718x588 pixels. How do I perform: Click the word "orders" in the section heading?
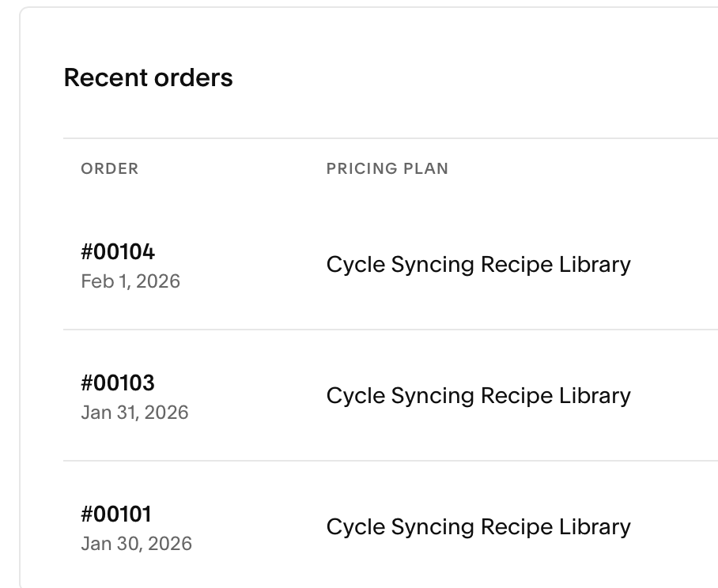point(194,77)
